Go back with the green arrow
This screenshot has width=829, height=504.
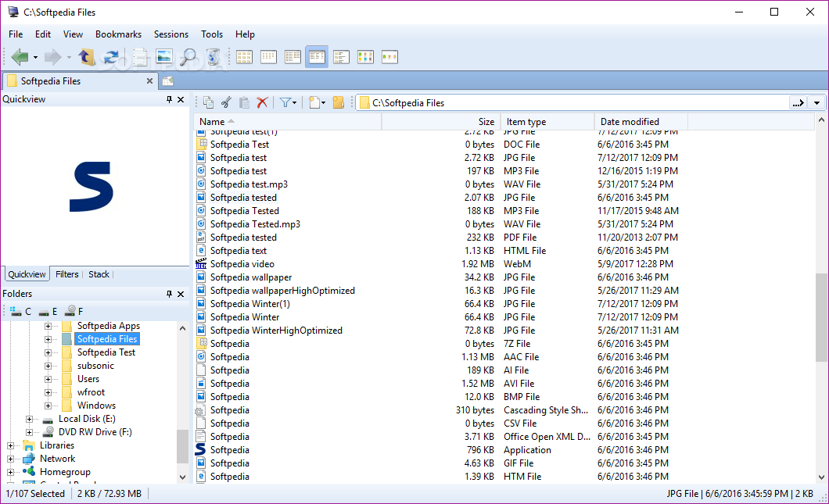point(20,56)
